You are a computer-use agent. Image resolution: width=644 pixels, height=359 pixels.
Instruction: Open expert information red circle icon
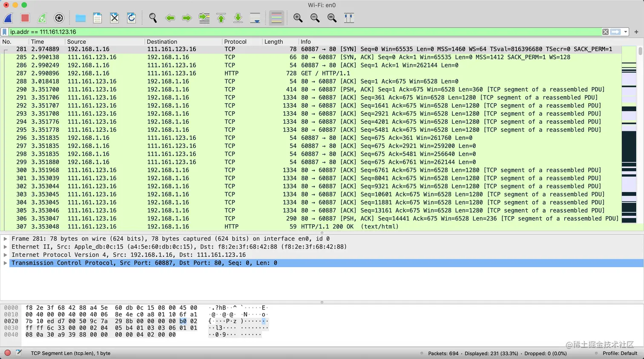8,353
